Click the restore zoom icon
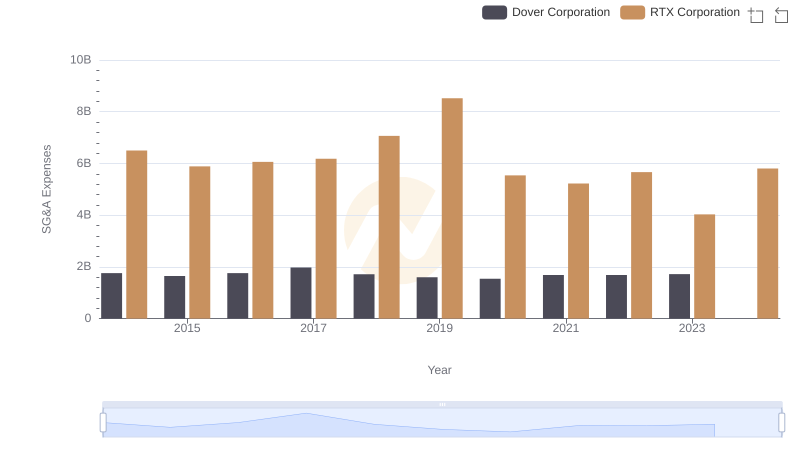The height and width of the screenshot is (461, 800). click(x=781, y=15)
